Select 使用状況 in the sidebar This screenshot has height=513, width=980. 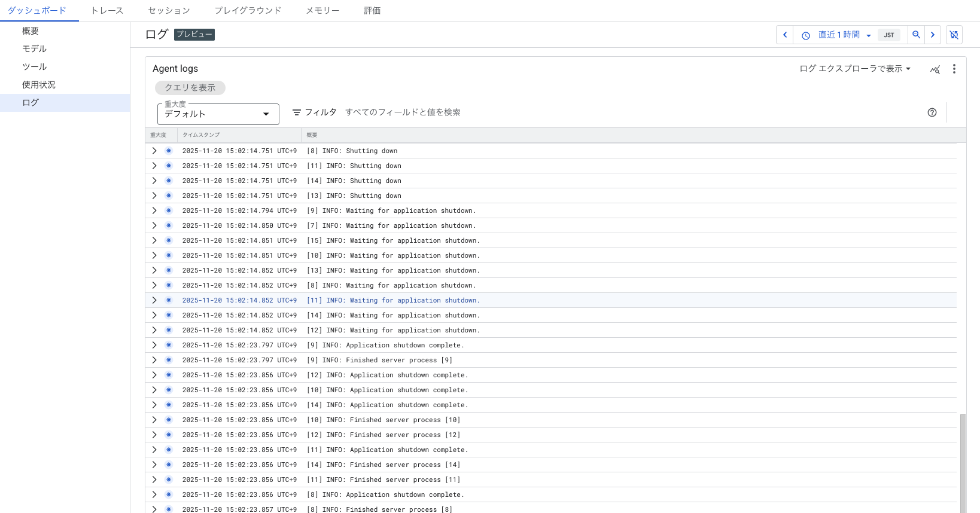39,85
